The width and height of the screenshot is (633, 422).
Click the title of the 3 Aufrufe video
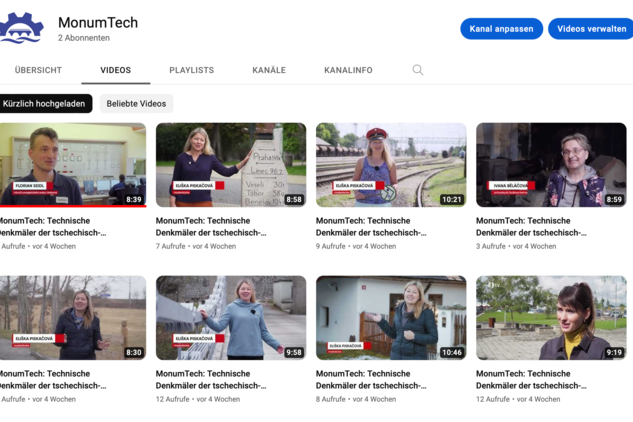tap(531, 227)
